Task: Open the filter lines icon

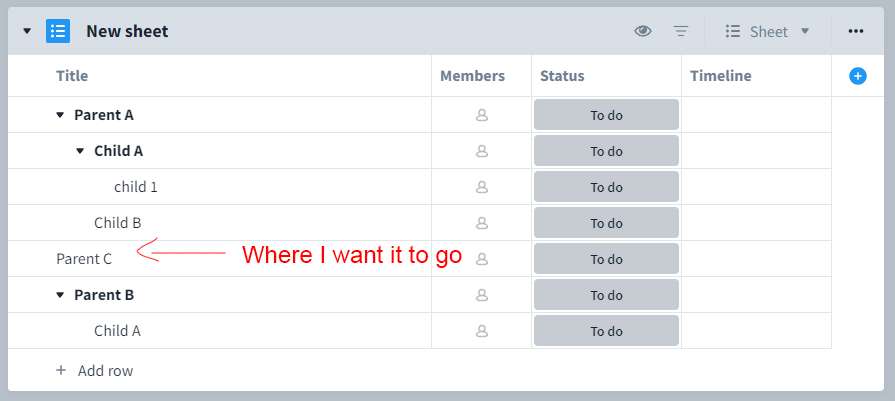Action: 680,31
